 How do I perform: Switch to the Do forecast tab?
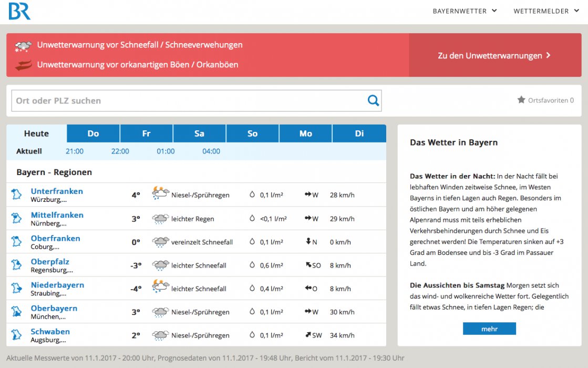[93, 134]
